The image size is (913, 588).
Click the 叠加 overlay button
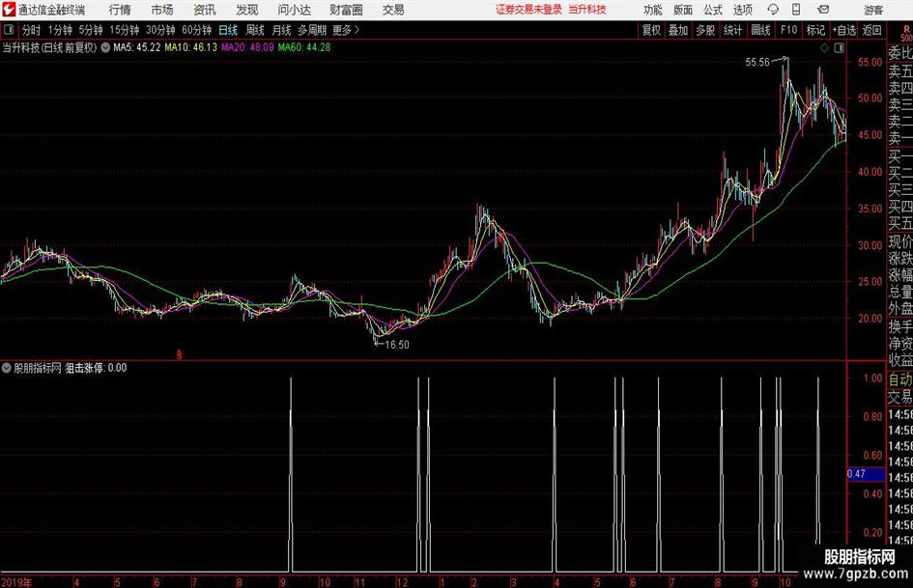[678, 30]
